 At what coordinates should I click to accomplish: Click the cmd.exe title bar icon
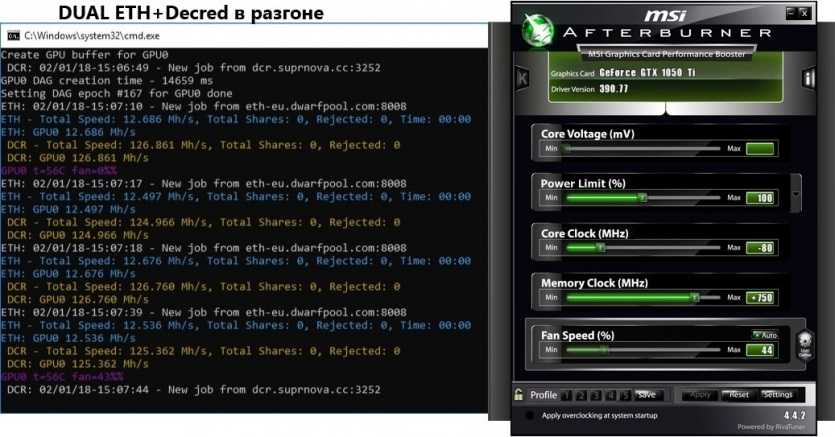tap(13, 35)
